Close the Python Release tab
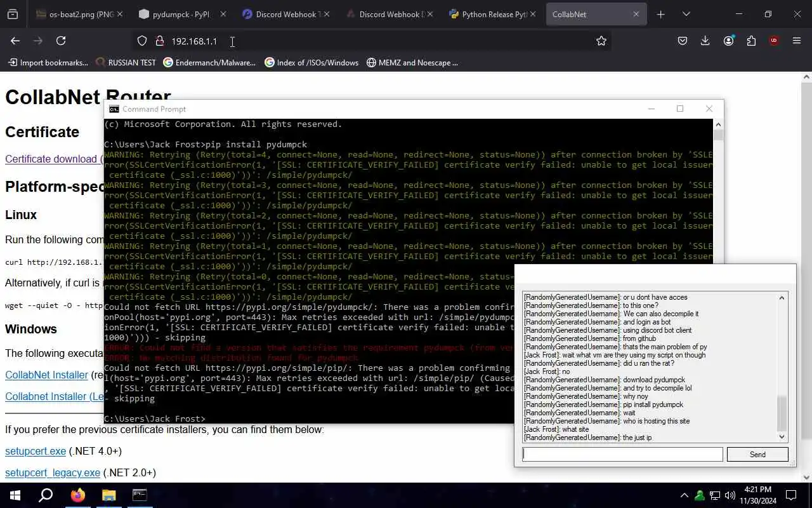 point(532,14)
